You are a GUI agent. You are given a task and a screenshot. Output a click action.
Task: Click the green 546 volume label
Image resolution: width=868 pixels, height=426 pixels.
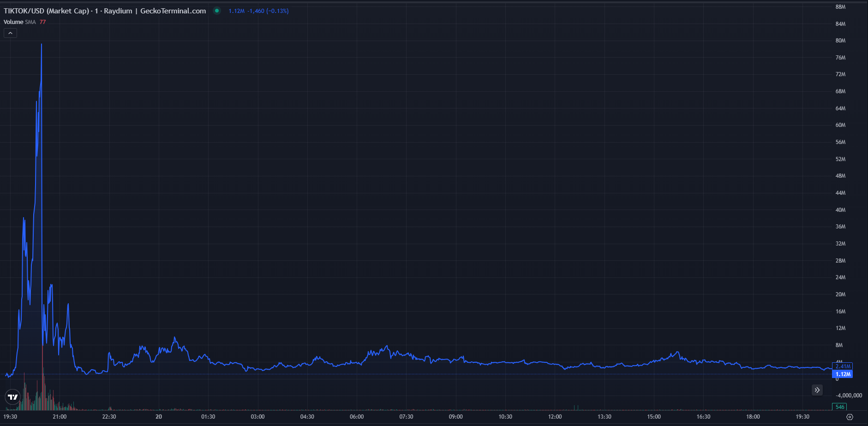pyautogui.click(x=839, y=407)
